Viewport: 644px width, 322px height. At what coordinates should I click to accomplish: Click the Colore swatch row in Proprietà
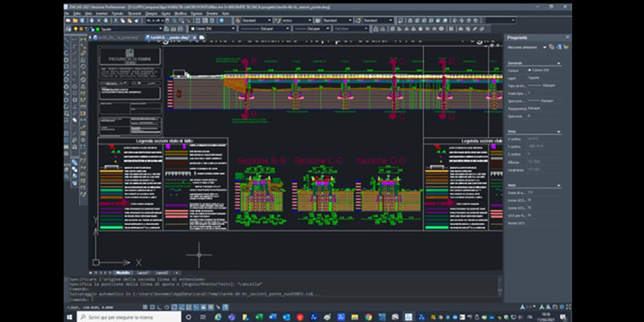click(534, 70)
